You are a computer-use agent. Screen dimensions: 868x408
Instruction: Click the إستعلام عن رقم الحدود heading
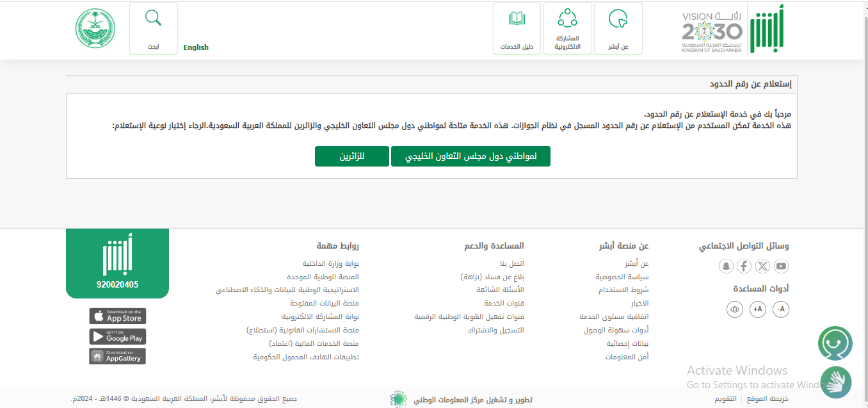point(750,85)
